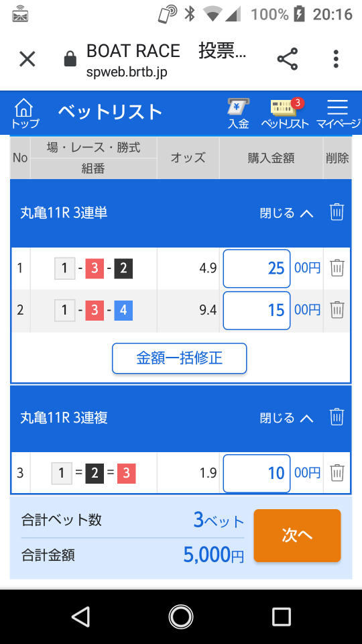The image size is (362, 644).
Task: Share the page via browser share icon
Action: (x=288, y=59)
